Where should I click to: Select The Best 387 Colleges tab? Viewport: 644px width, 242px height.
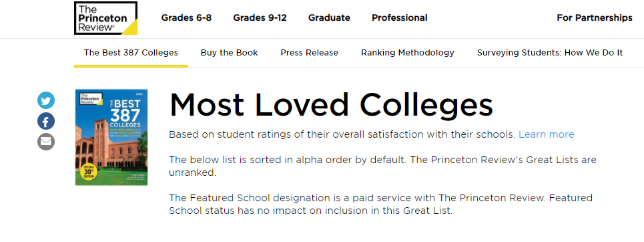(131, 53)
